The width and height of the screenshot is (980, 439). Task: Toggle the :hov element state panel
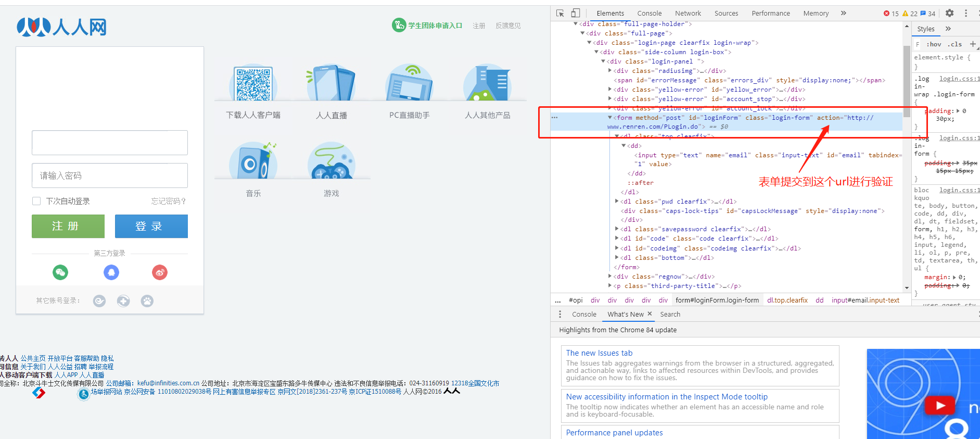934,44
